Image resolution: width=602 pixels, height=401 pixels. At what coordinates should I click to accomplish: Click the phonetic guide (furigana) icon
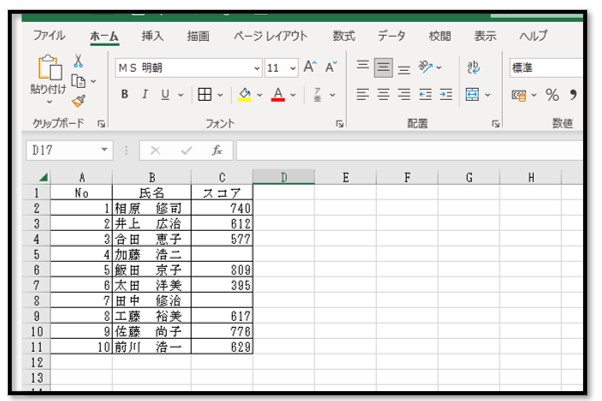coord(318,94)
